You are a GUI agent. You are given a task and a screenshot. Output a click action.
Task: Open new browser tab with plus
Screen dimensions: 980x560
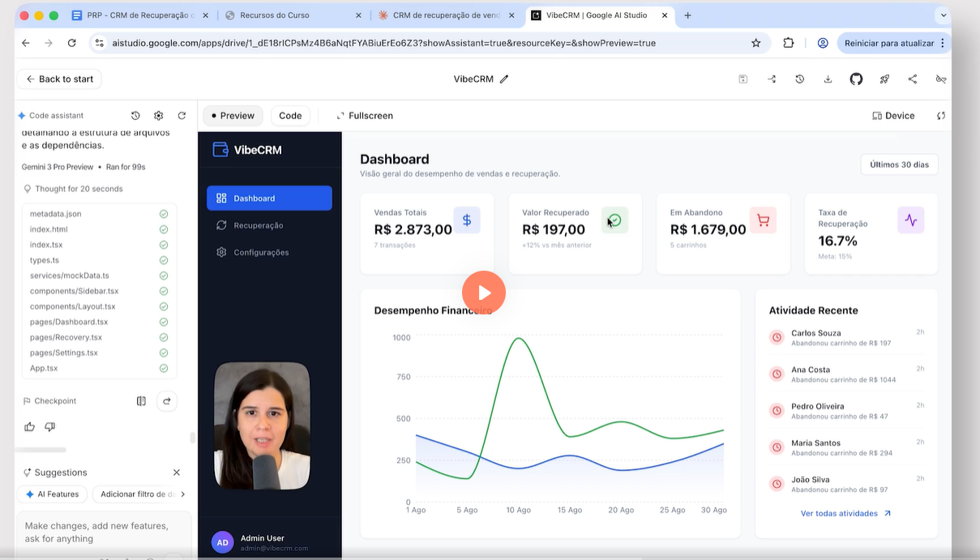click(687, 15)
